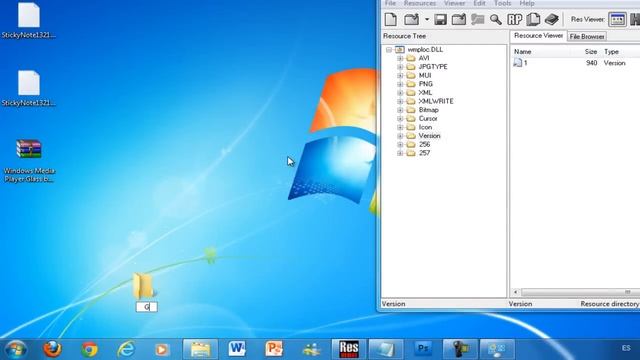Click the Search magnifier icon

pos(496,19)
